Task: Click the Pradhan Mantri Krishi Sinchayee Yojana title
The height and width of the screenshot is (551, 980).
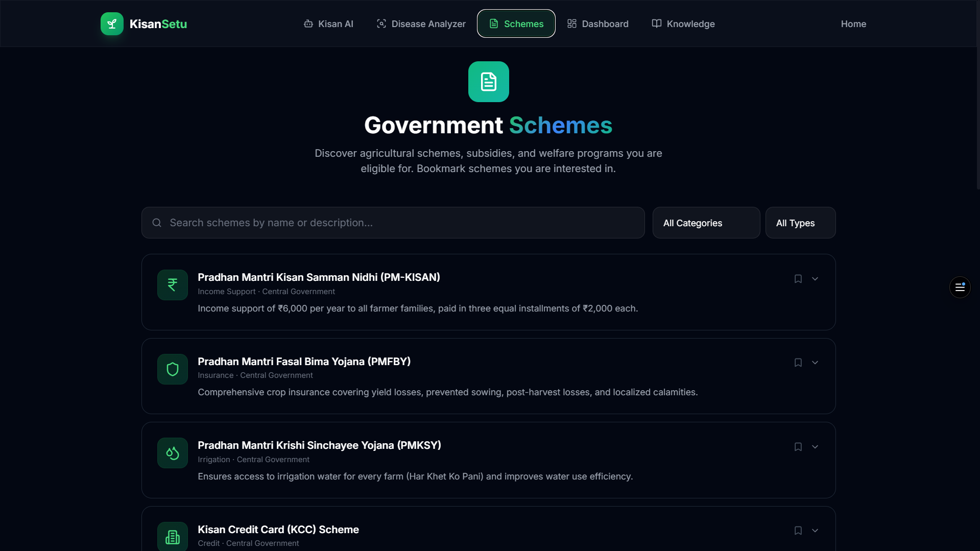Action: click(319, 445)
